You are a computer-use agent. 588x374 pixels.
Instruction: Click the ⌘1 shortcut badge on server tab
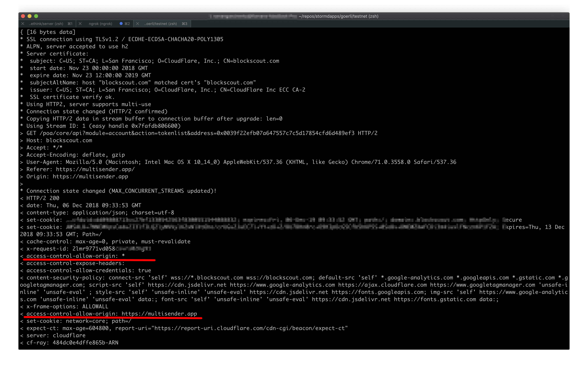coord(70,23)
